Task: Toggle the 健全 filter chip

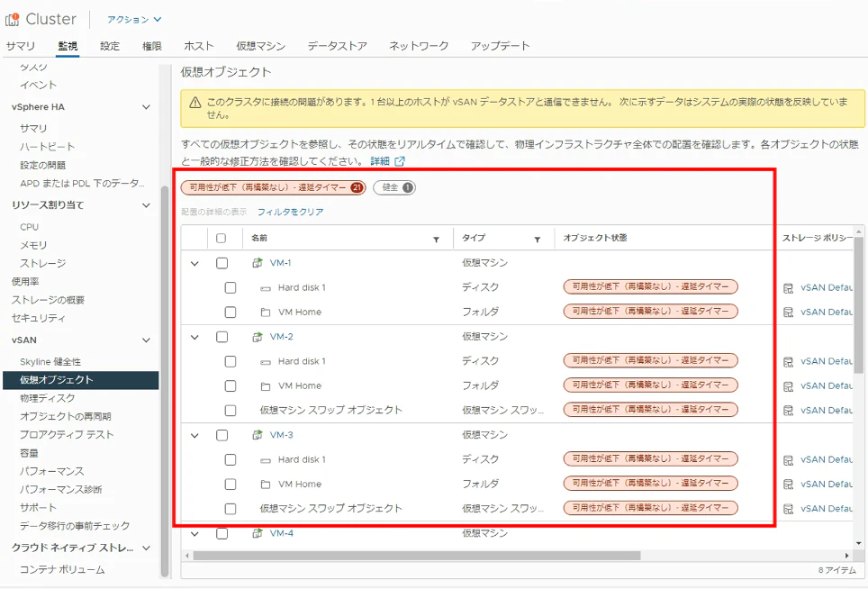Action: [394, 187]
